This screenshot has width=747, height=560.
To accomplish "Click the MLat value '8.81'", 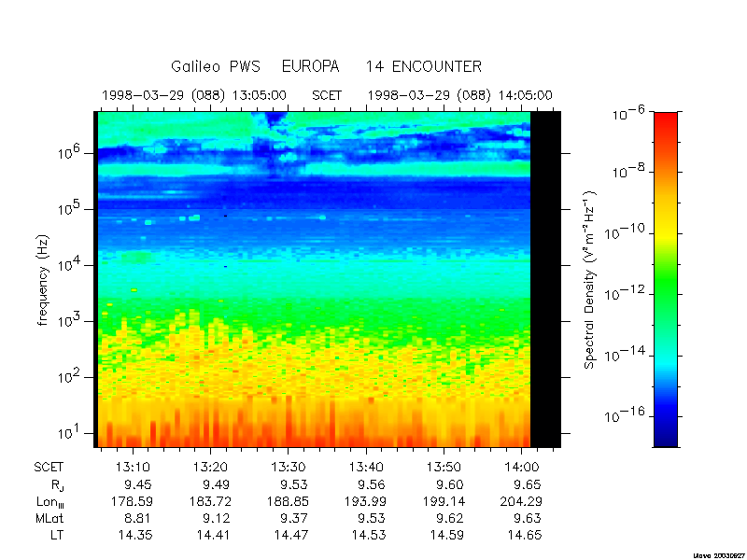I will pos(137,518).
